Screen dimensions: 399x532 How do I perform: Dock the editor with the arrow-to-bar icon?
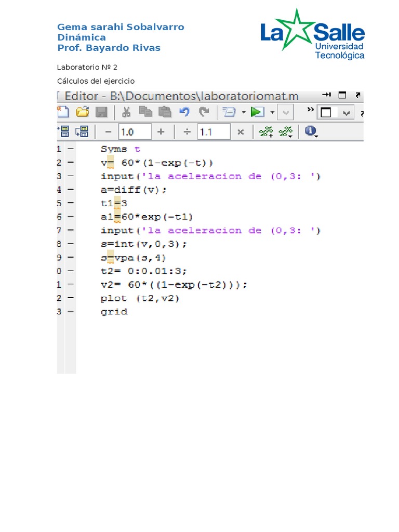coord(326,95)
